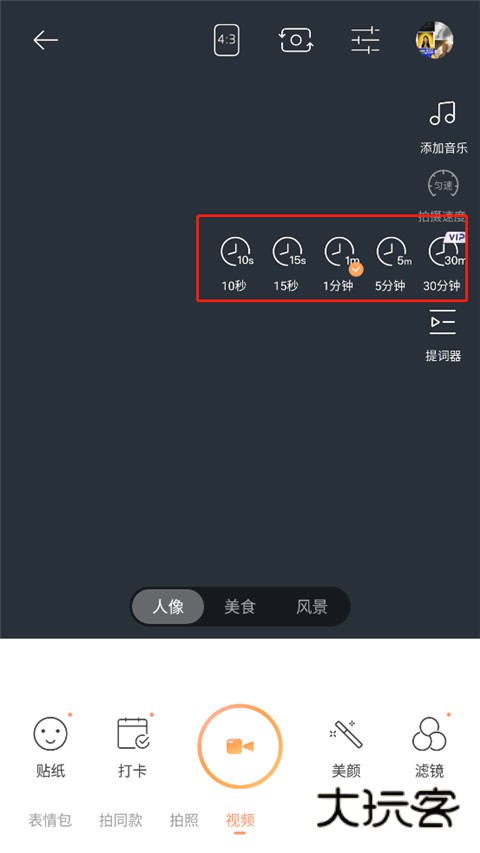Open the 拍摄速度 speed control
This screenshot has width=480, height=853.
[442, 185]
